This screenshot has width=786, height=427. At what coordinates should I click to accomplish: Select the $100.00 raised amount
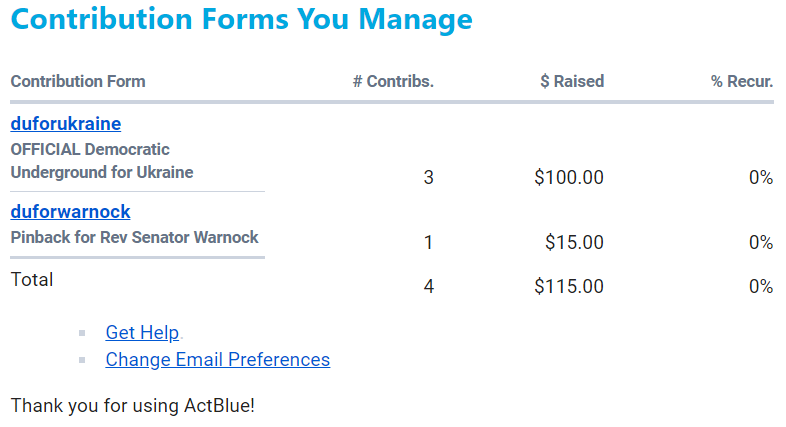click(x=569, y=178)
